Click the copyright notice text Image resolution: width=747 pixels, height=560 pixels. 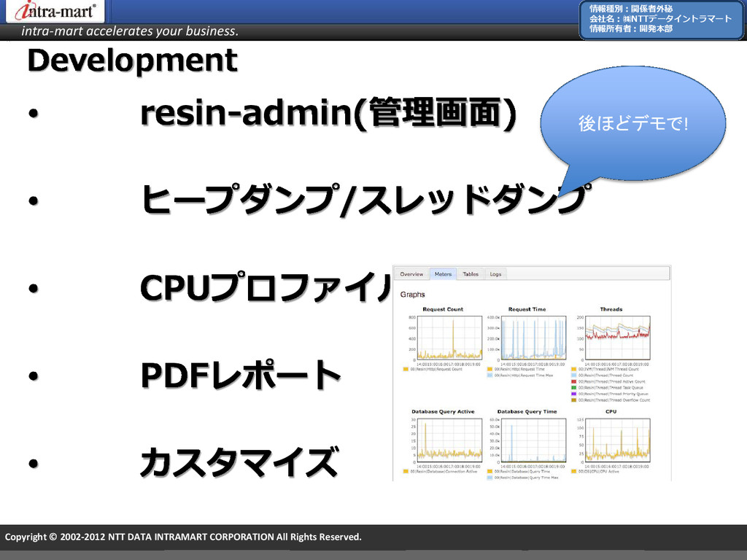(183, 537)
